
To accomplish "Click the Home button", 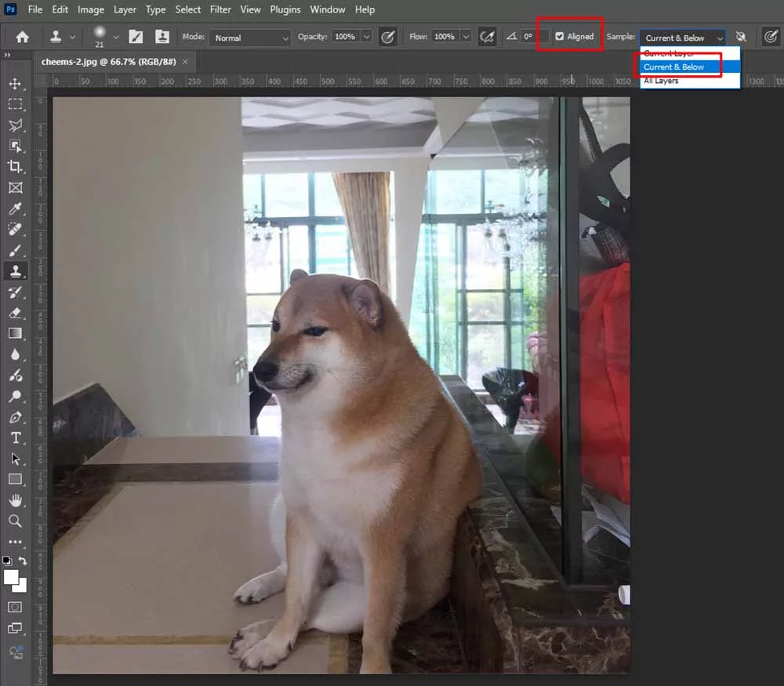I will click(23, 37).
